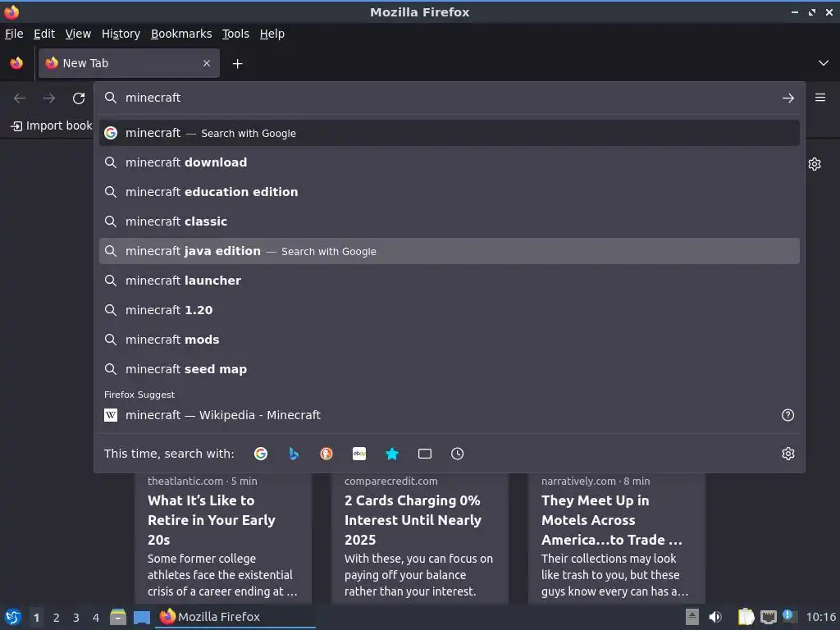Open the File menu

coord(14,34)
